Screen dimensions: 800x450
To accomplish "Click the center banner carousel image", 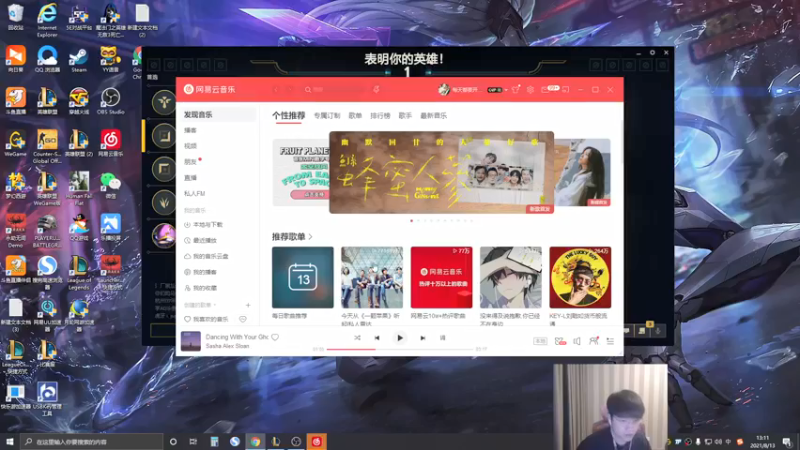I will pos(441,172).
